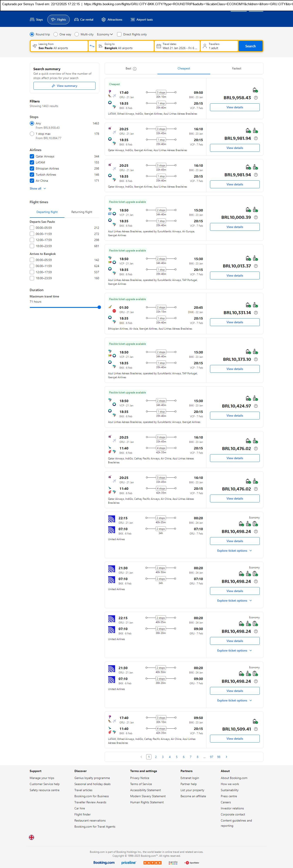Image resolution: width=293 pixels, height=868 pixels.
Task: Expand Show all airlines list
Action: [x=37, y=189]
